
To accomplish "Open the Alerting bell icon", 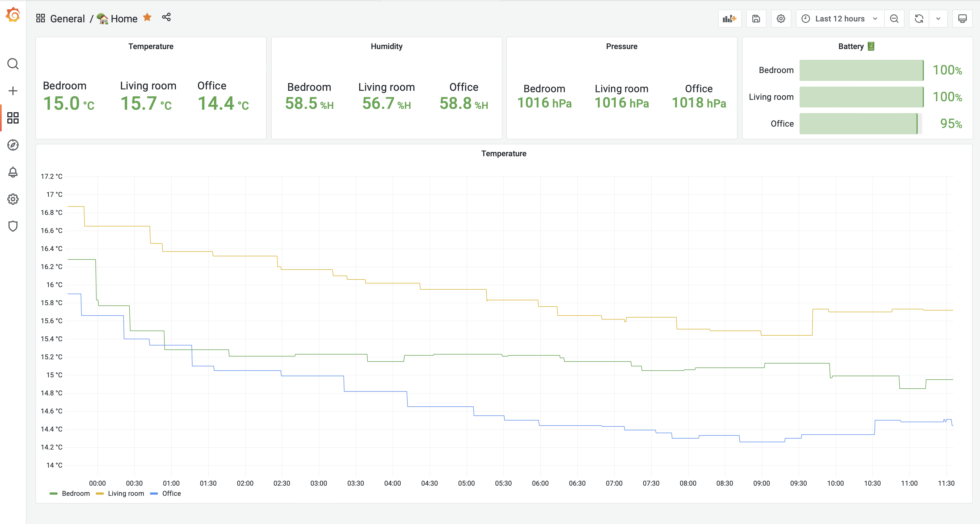I will (x=13, y=172).
